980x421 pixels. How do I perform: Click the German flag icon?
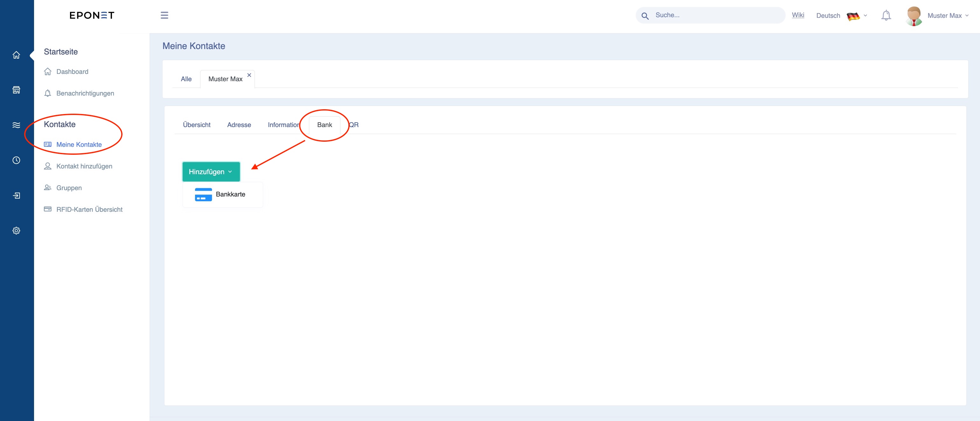[853, 16]
